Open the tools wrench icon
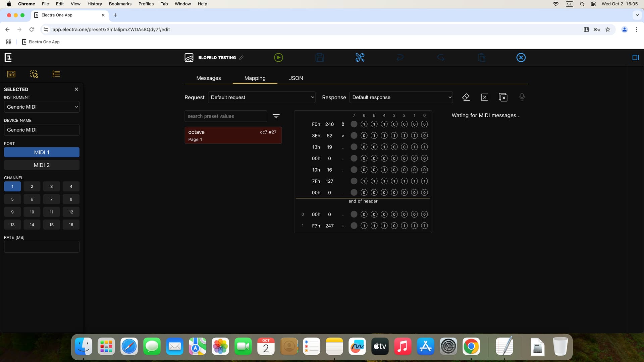The height and width of the screenshot is (362, 644). 360,58
